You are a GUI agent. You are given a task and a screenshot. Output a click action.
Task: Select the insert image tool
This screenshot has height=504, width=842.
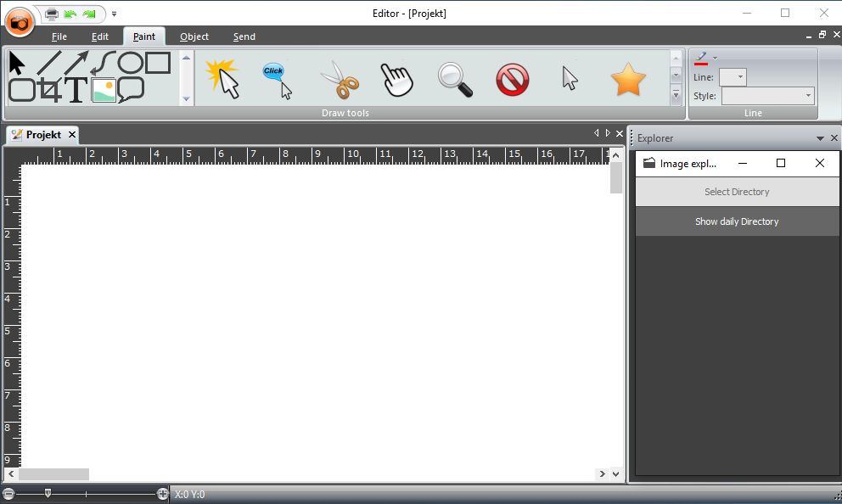pos(104,90)
